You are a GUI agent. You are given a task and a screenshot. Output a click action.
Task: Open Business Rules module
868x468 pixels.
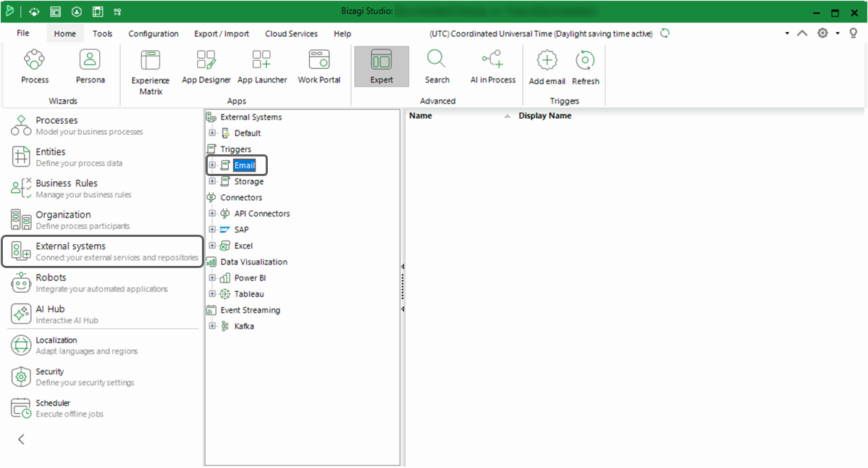coord(72,188)
